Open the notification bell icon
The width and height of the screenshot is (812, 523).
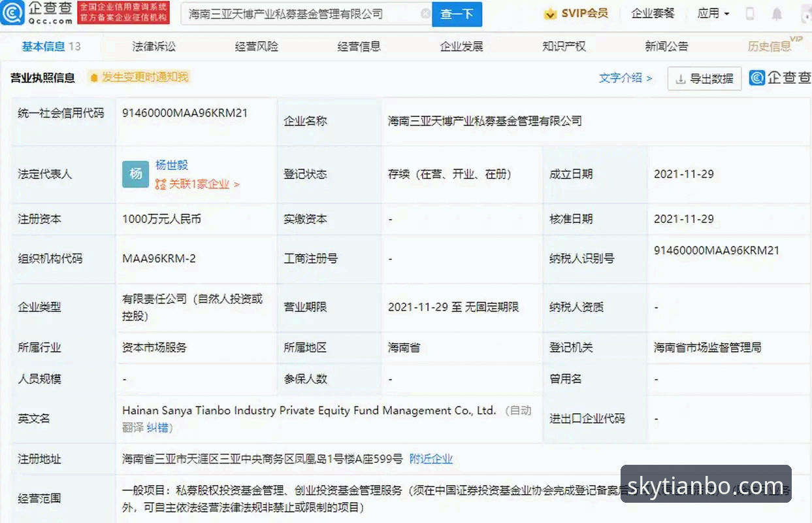click(777, 14)
